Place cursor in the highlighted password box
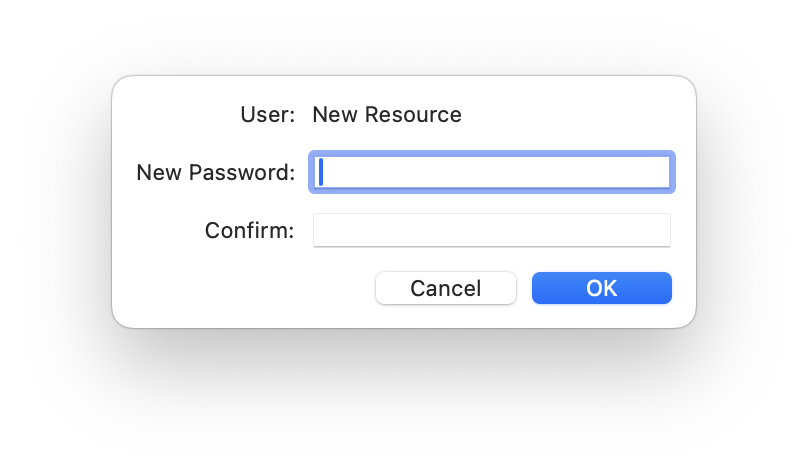Image resolution: width=808 pixels, height=476 pixels. 492,172
